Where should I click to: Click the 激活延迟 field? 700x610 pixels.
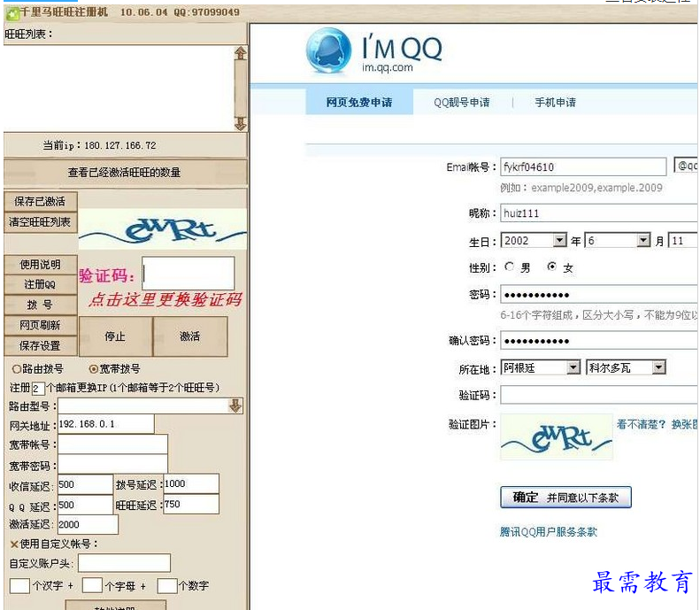[x=88, y=525]
